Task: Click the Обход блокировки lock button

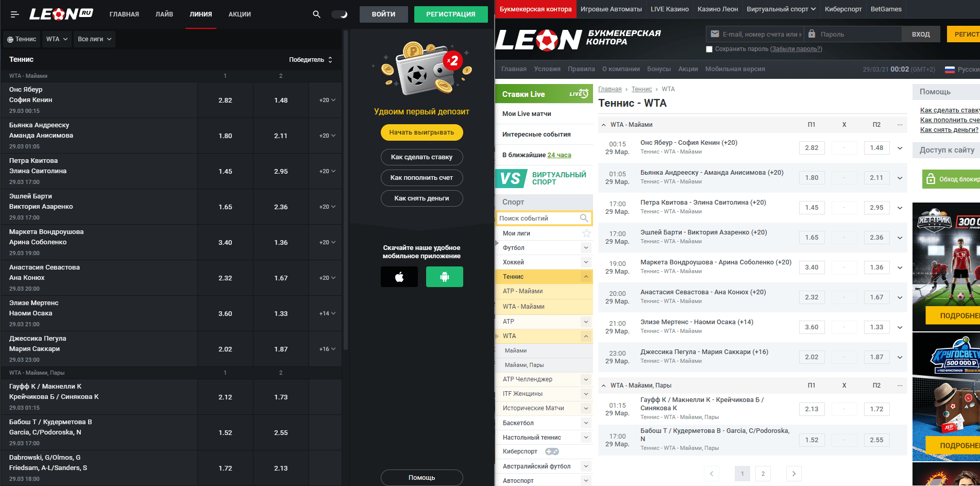Action: 952,179
